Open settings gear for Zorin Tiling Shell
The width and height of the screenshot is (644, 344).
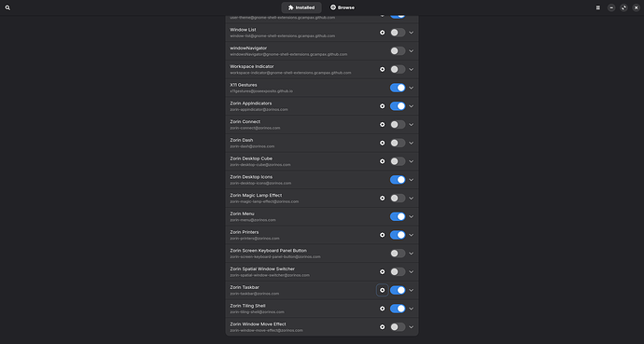(x=382, y=309)
